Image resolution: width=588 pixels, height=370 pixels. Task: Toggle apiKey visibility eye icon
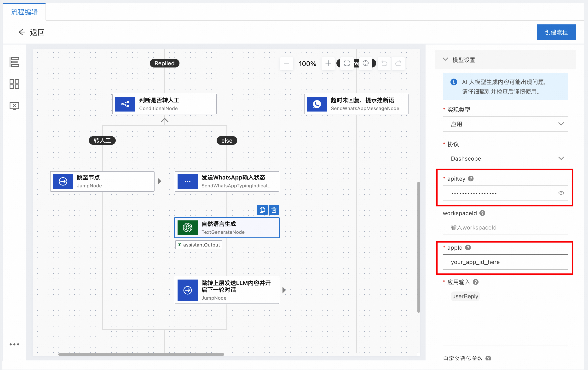click(x=561, y=193)
